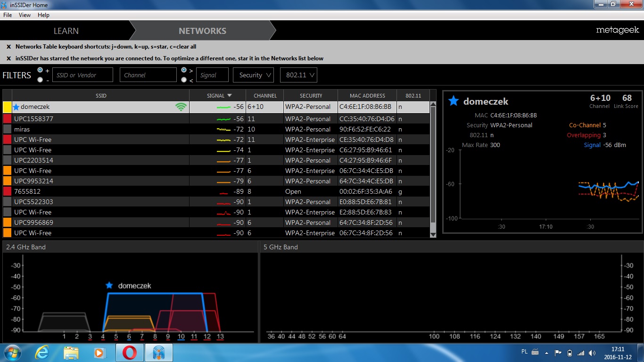
Task: Click the PL language indicator in the tray
Action: click(x=525, y=352)
